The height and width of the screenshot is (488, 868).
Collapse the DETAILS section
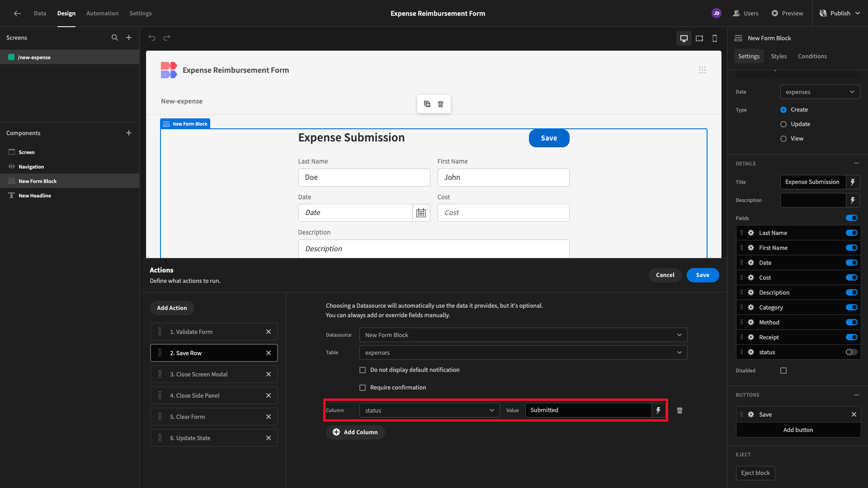click(x=856, y=164)
